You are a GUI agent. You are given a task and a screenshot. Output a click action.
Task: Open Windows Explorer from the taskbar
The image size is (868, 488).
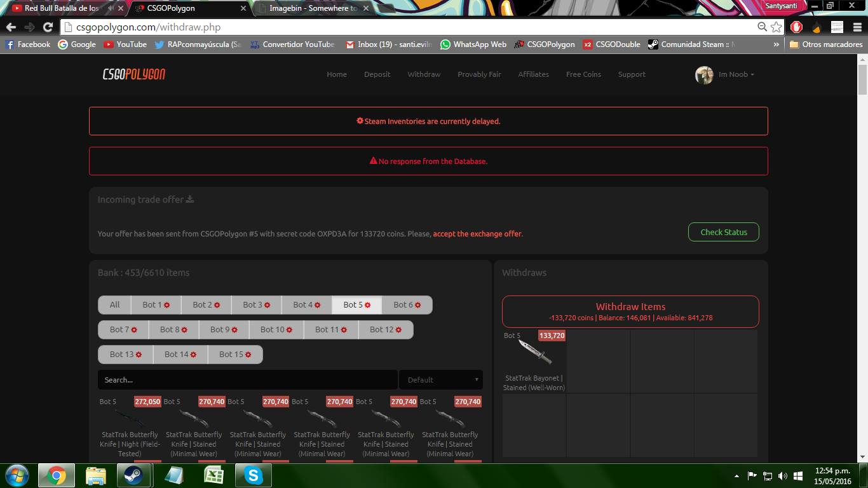point(96,475)
